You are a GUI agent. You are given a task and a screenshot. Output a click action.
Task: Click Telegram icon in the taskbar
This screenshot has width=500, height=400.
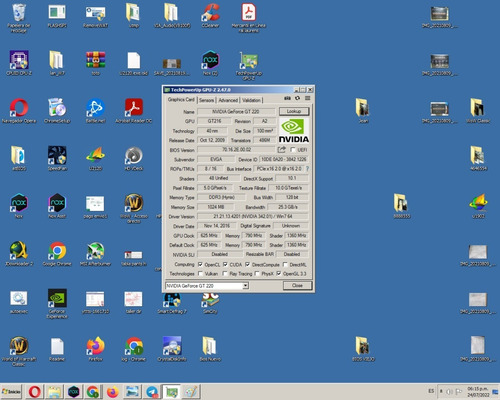152,392
